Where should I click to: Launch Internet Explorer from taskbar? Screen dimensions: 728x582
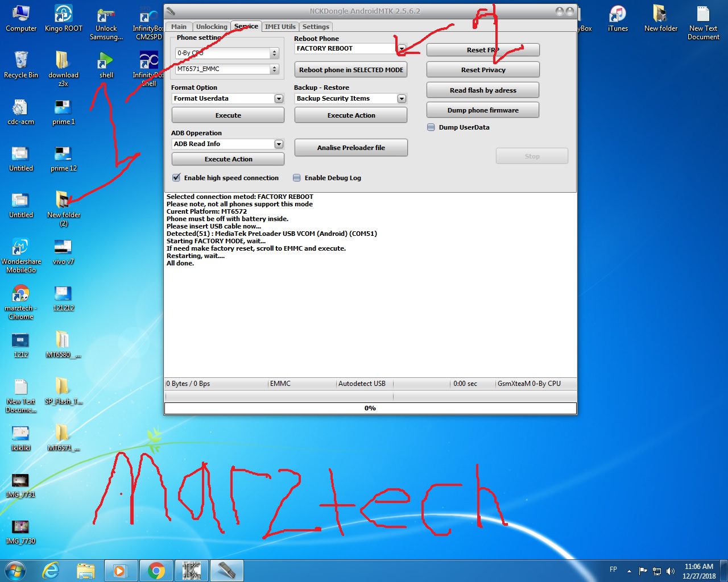[x=51, y=570]
